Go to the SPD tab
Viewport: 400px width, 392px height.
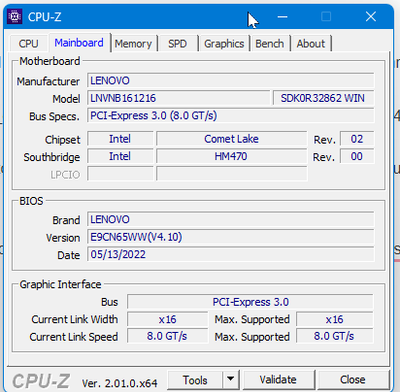pos(177,44)
